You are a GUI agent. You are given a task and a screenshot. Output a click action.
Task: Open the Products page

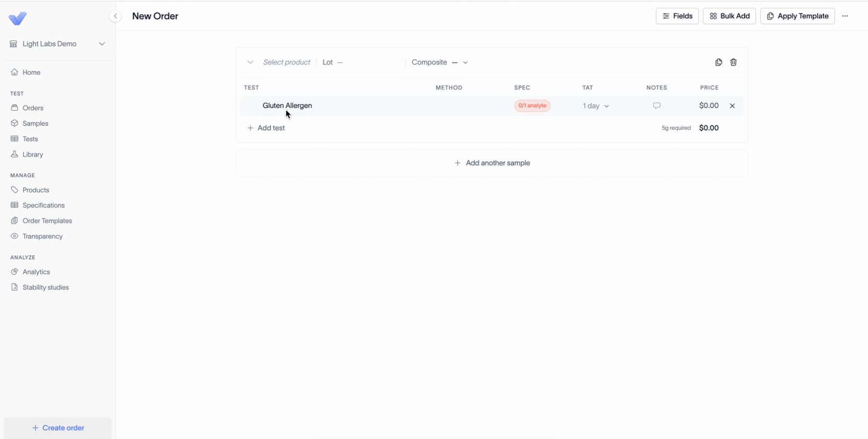[x=36, y=190]
